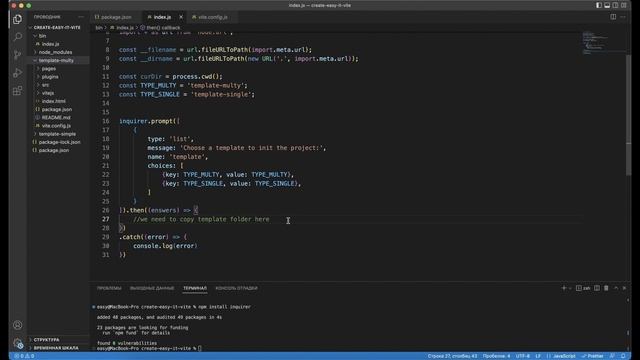Open editor more actions ellipsis menu
The height and width of the screenshot is (360, 640).
(x=623, y=17)
